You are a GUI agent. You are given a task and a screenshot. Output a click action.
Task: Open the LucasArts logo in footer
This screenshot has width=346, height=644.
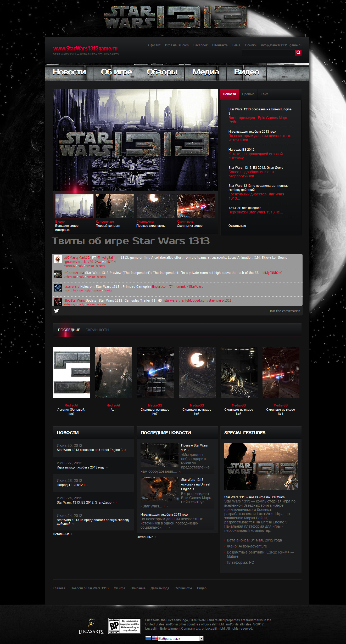91,626
